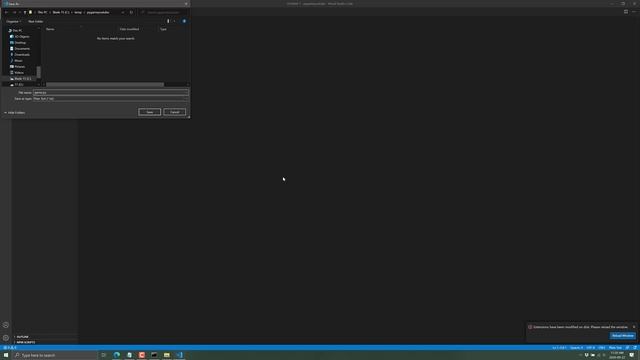Click the Task View taskbar icon
Image resolution: width=640 pixels, height=360 pixels.
(104, 355)
